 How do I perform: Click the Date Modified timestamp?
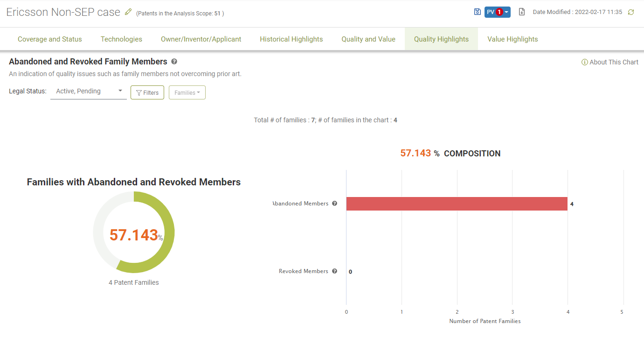click(577, 12)
